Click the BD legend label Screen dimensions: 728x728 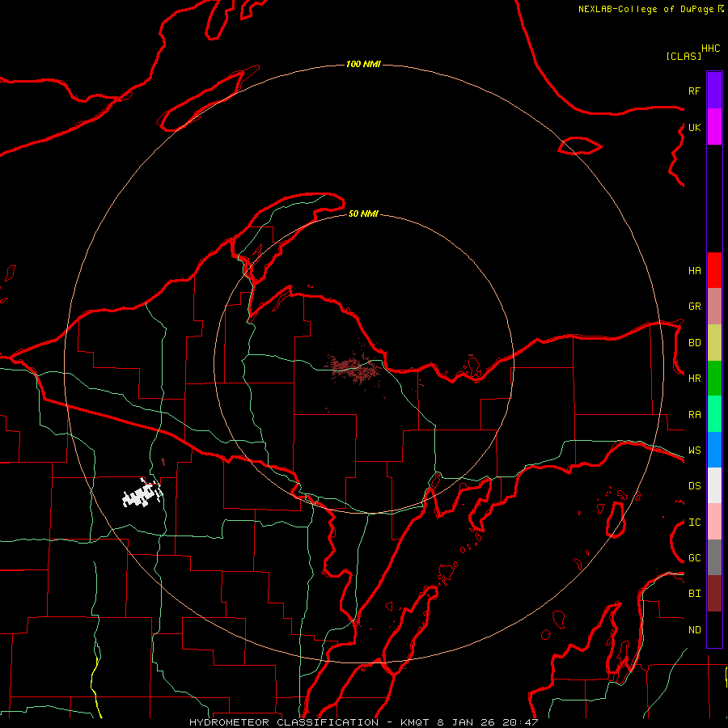click(x=694, y=343)
